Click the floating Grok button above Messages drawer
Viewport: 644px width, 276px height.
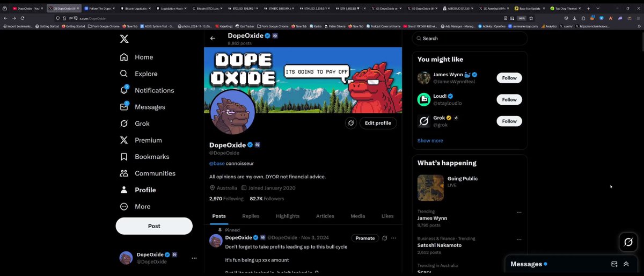pos(628,243)
